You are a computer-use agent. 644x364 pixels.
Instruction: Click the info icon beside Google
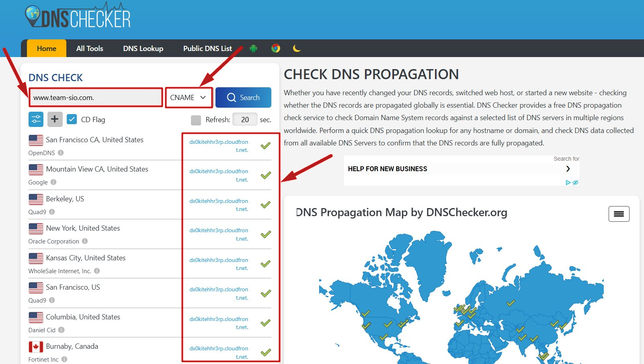(53, 182)
